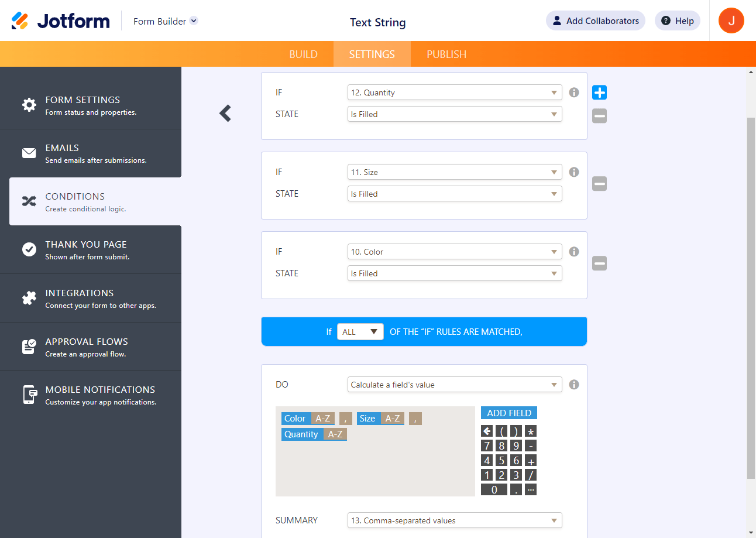The height and width of the screenshot is (538, 756).
Task: Go back using the left chevron arrow
Action: coord(225,113)
